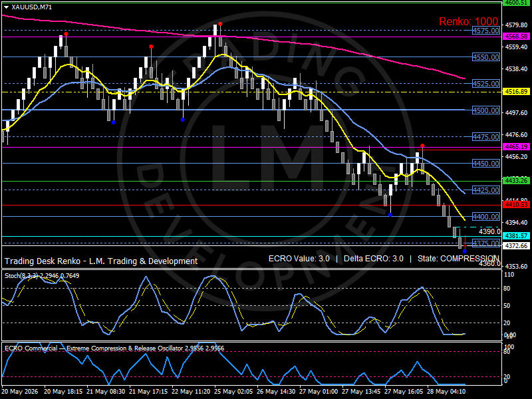Screen dimensions: 532x399
Task: Click the boxed 4400.00 level label
Action: pyautogui.click(x=486, y=217)
